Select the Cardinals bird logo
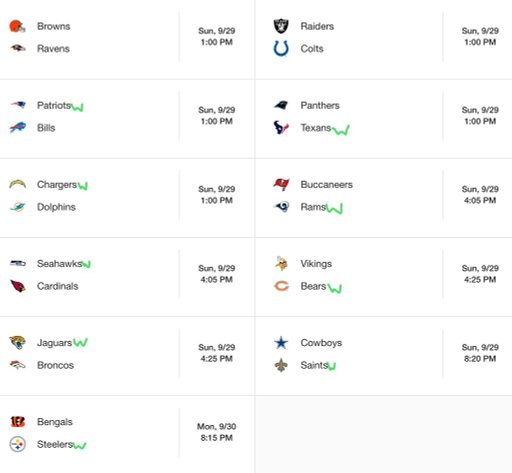 click(x=18, y=286)
